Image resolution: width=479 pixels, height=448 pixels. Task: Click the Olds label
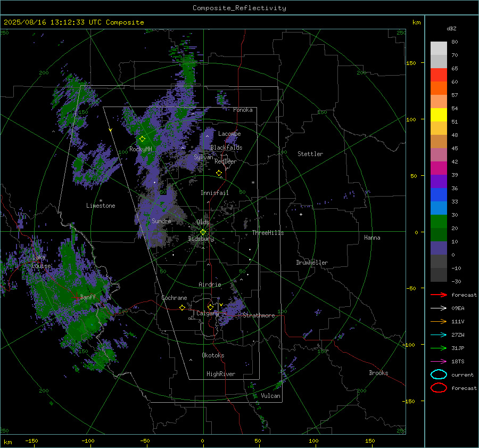pos(203,222)
